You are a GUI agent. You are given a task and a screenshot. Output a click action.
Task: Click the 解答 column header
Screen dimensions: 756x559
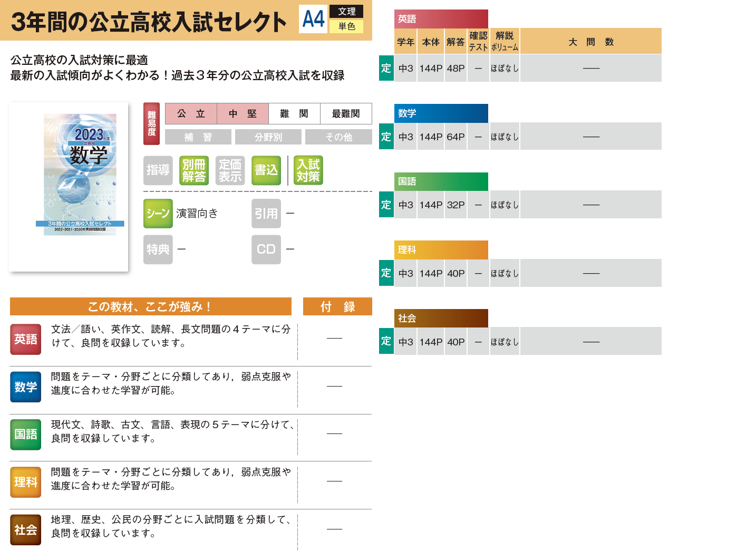point(455,42)
